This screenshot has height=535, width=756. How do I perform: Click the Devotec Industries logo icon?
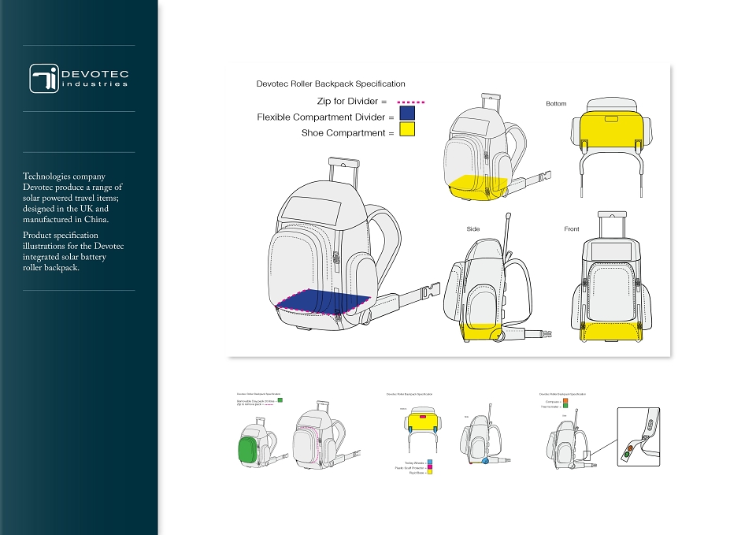coord(44,78)
